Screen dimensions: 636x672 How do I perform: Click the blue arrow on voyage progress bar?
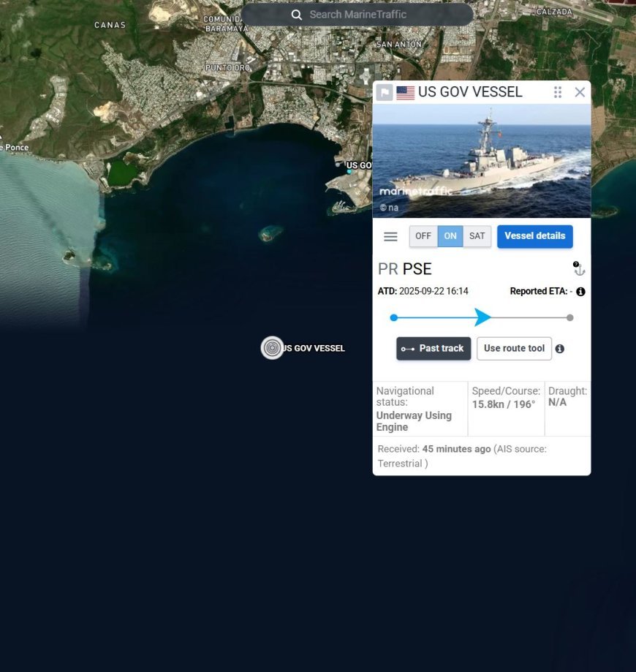pos(482,317)
